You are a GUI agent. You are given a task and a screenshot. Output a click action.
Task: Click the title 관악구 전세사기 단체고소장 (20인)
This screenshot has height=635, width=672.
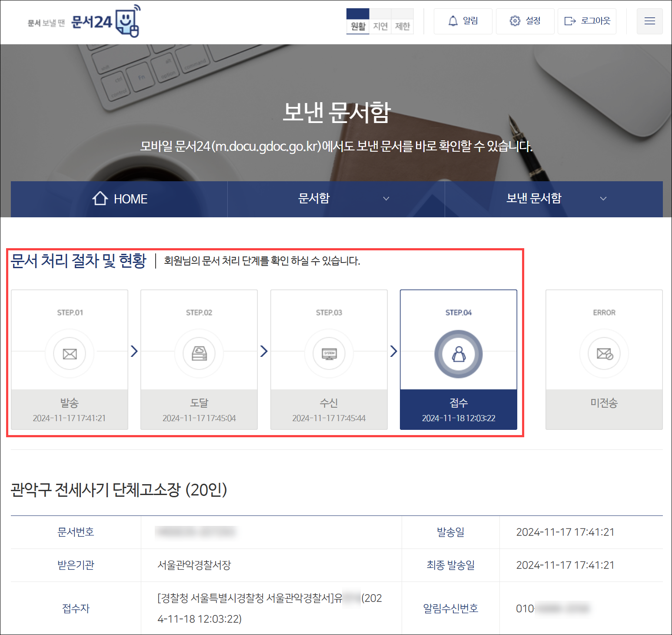119,490
